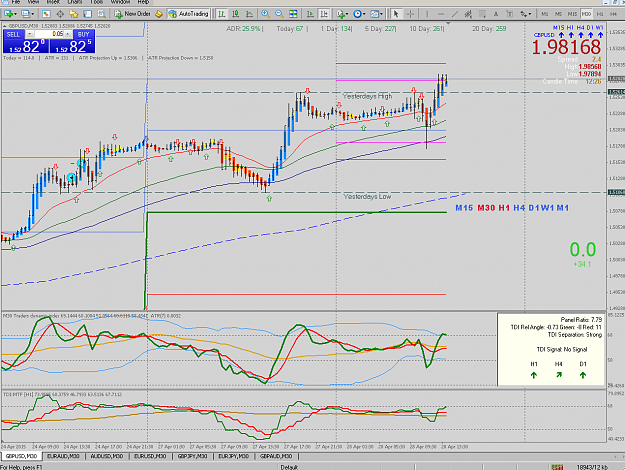Screen dimensions: 625x470
Task: Select the trendline drawing tool
Action: (454, 14)
